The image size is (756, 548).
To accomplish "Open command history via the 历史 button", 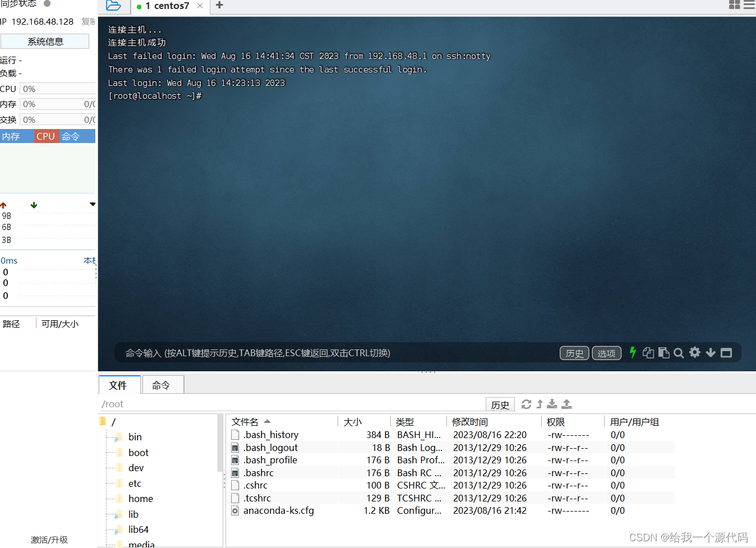I will (574, 353).
